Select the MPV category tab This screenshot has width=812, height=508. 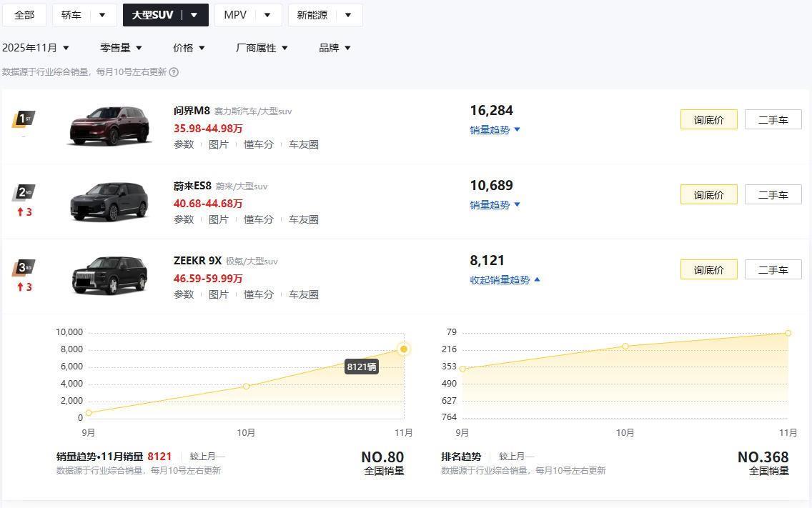coord(247,15)
